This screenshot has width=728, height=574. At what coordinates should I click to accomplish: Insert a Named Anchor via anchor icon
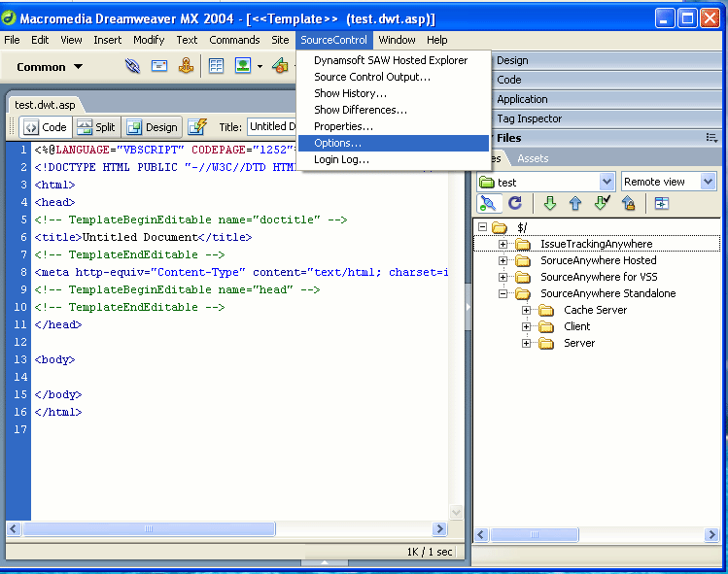point(185,66)
